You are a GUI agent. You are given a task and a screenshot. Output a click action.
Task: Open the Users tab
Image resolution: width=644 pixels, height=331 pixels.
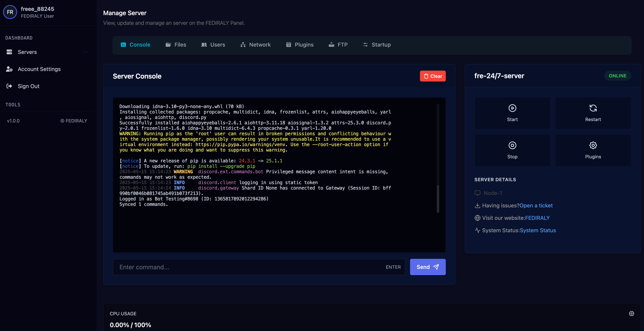[213, 45]
